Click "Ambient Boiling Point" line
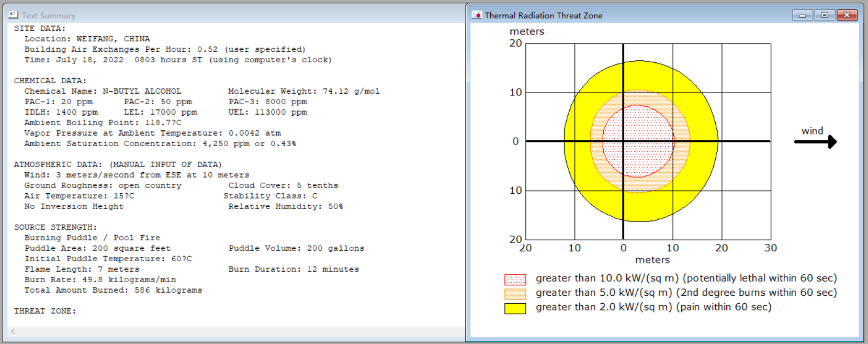This screenshot has height=344, width=868. point(103,123)
